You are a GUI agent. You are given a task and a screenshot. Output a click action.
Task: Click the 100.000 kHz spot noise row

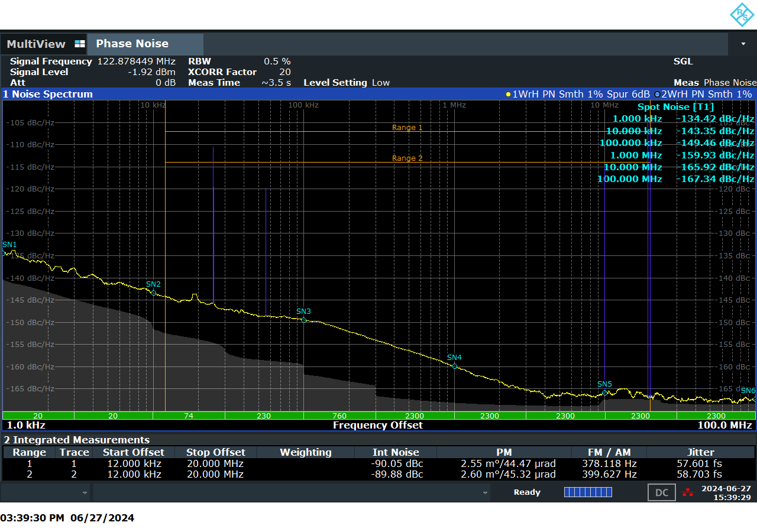677,143
